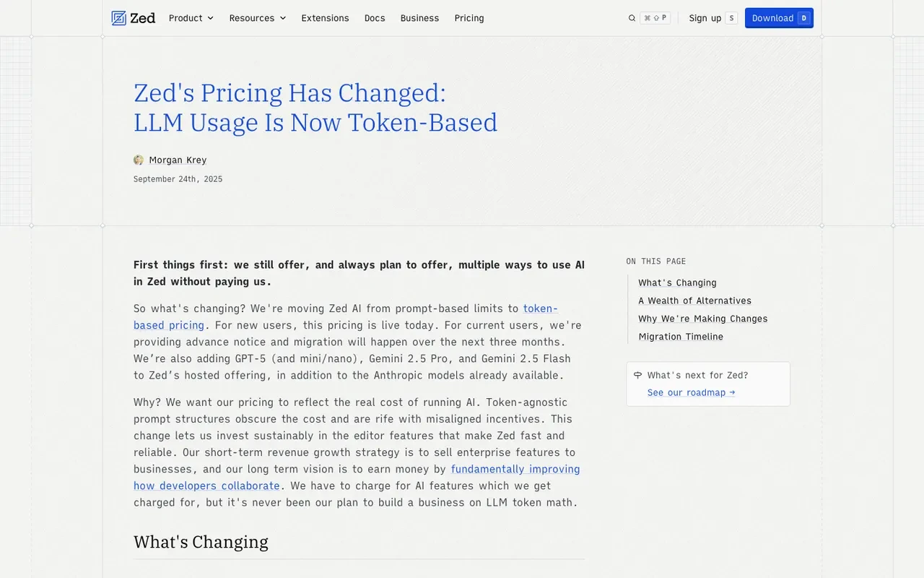The image size is (924, 578).
Task: Go to the Docs page
Action: point(375,18)
